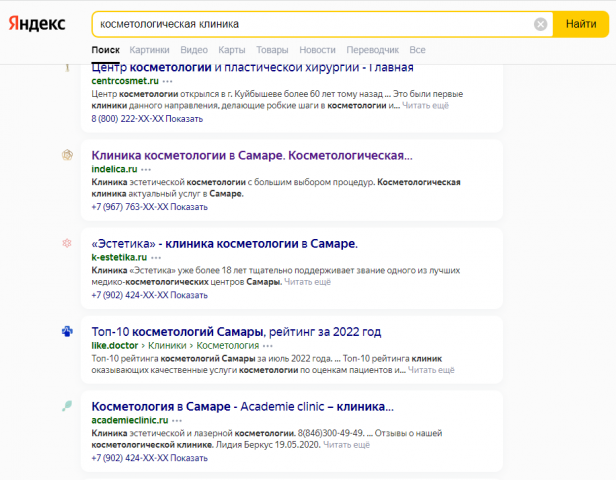Click the k-estetika.ru favicon
This screenshot has width=616, height=480.
67,243
